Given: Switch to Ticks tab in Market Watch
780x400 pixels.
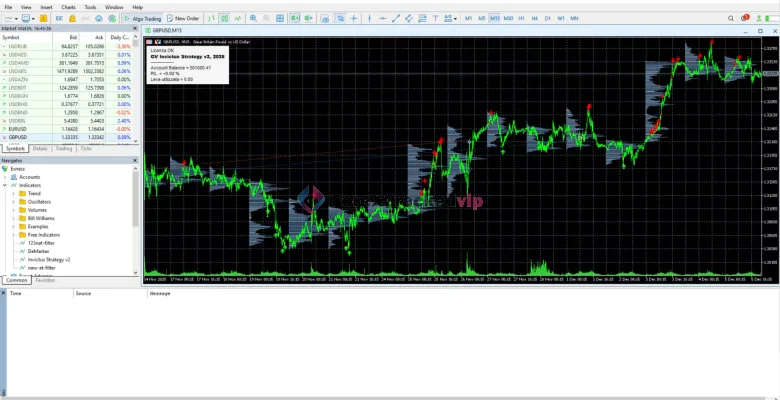Looking at the screenshot, I should [86, 149].
